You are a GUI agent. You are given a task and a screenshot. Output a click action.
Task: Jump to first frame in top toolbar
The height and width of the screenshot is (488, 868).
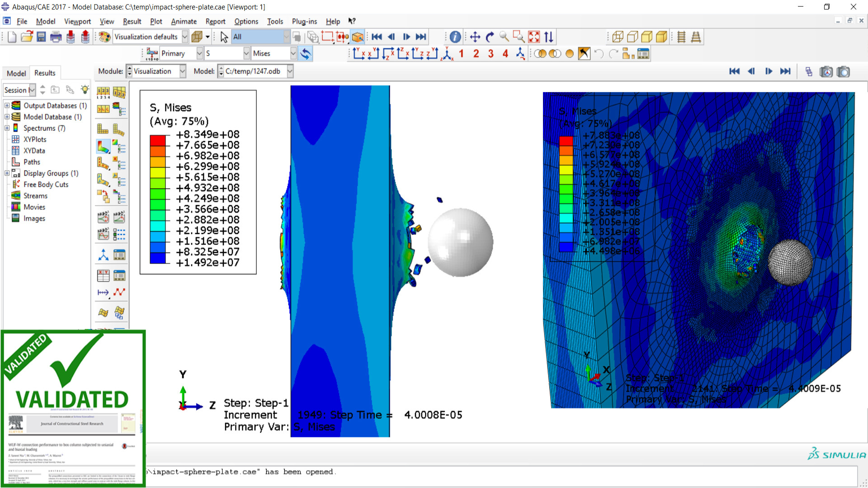coord(377,37)
